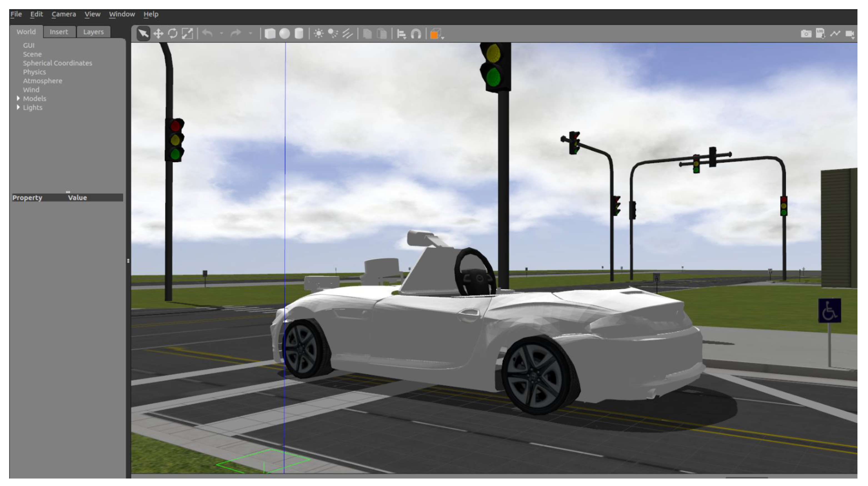Add a spot light
This screenshot has width=868, height=486.
click(333, 34)
